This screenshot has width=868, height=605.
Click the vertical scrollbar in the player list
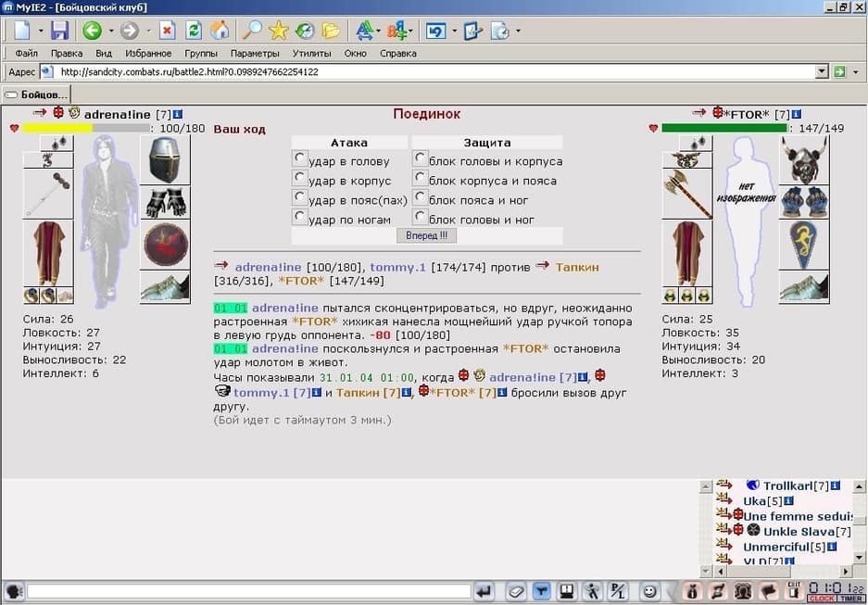click(x=859, y=522)
